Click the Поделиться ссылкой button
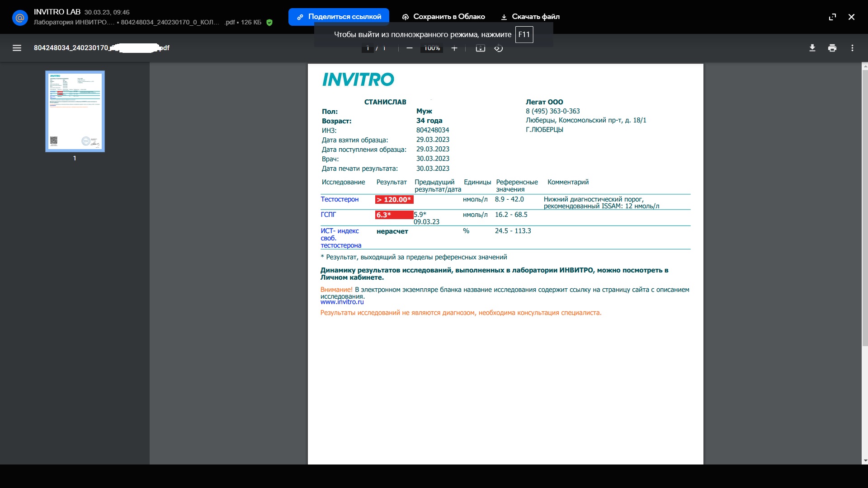 point(339,17)
